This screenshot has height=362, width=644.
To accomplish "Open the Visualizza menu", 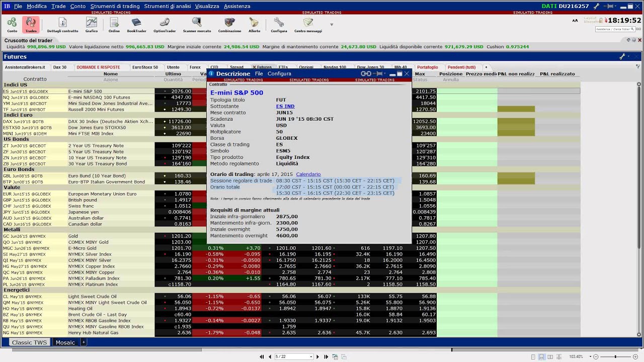I will (x=207, y=6).
